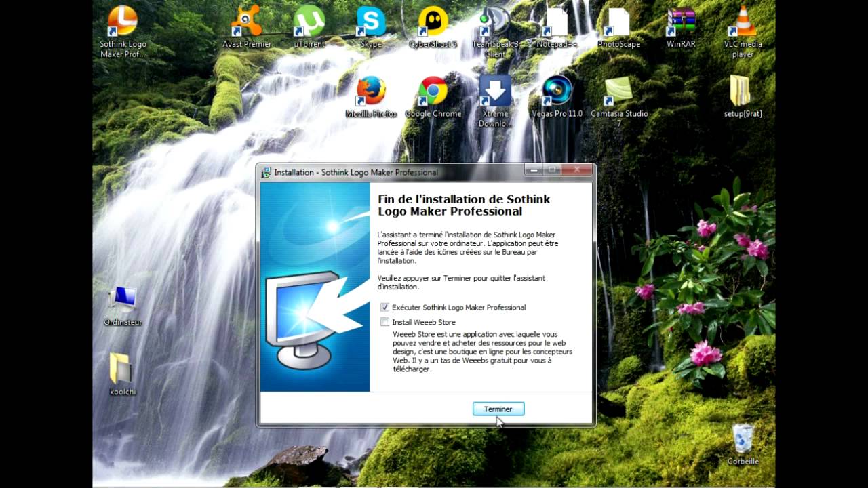This screenshot has height=488, width=868.
Task: Open the Corbeille recycle bin
Action: (x=743, y=445)
